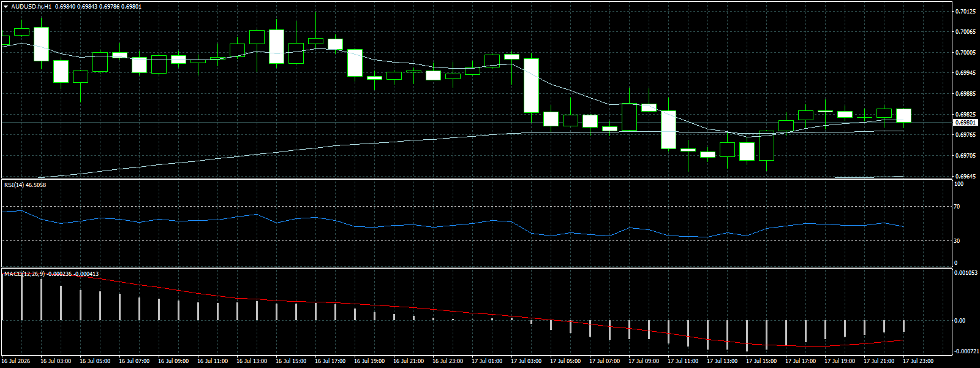This screenshot has height=368, width=980.
Task: Click the 16 Jul 11:00 time label
Action: [x=213, y=361]
